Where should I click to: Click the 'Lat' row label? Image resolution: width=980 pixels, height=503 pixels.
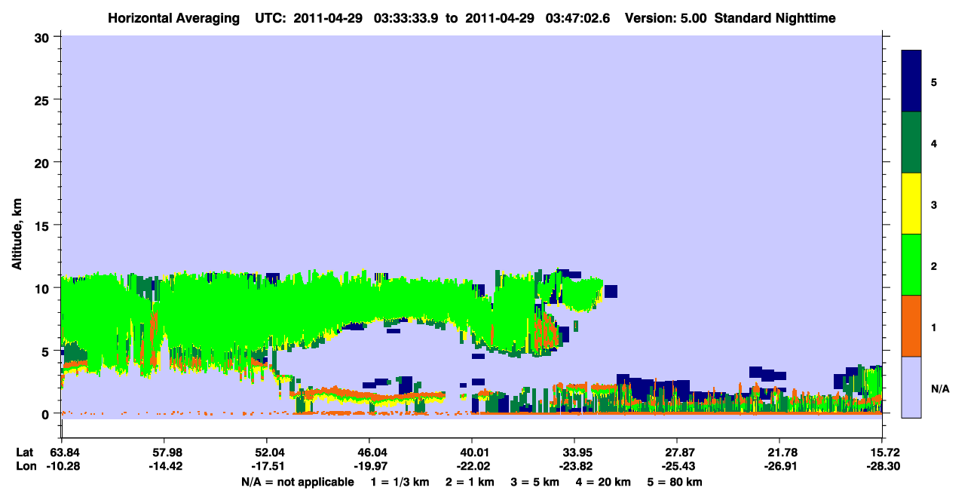click(24, 452)
